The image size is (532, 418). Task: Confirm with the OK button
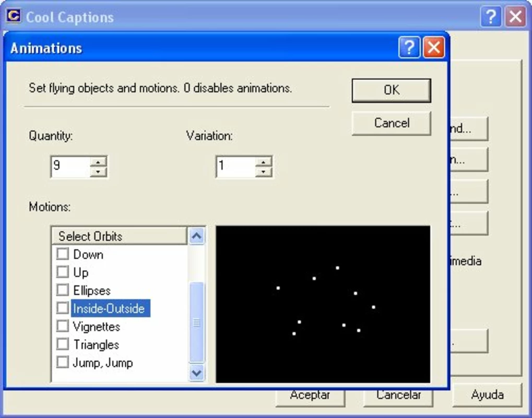click(x=391, y=90)
